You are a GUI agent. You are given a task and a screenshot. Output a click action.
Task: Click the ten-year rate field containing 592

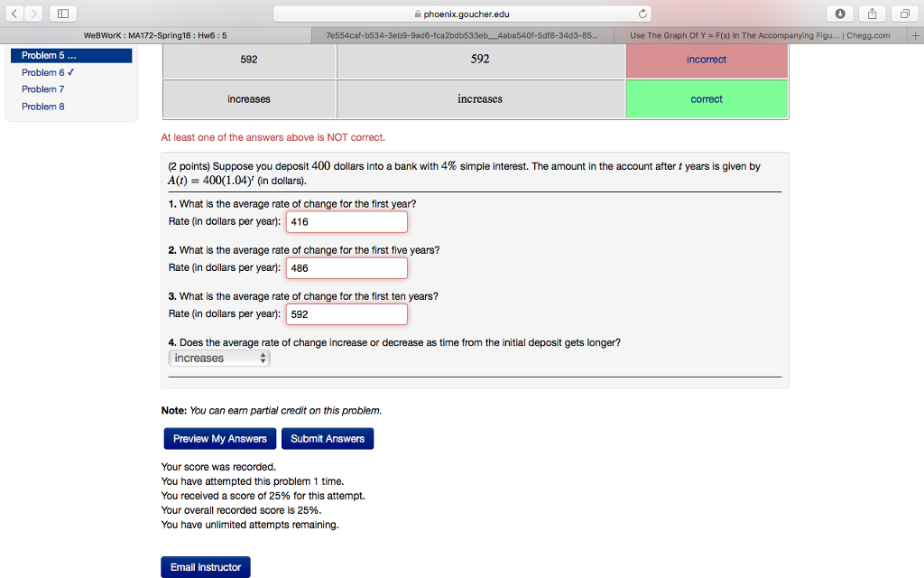click(346, 314)
